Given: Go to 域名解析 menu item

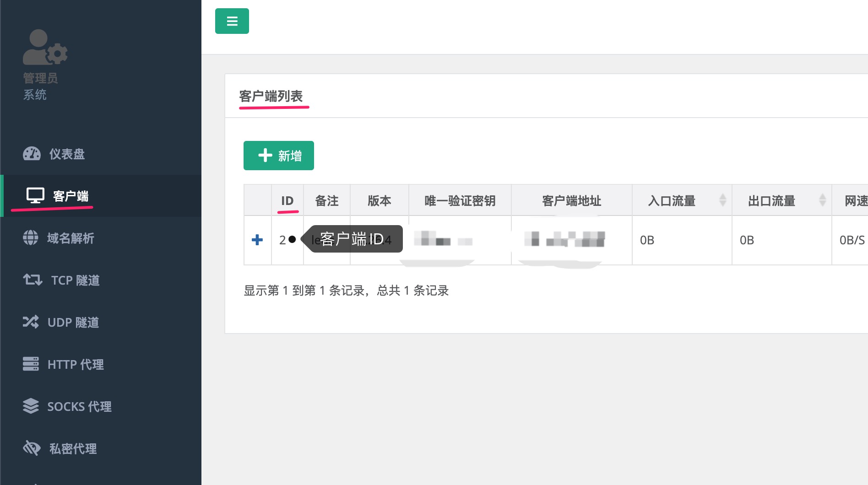Looking at the screenshot, I should (x=101, y=238).
